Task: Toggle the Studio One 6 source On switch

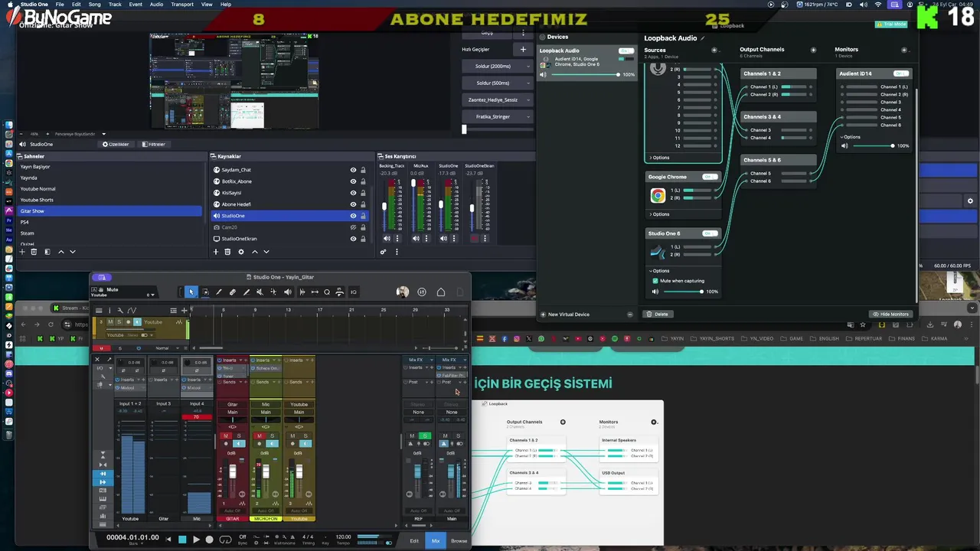Action: coord(710,233)
